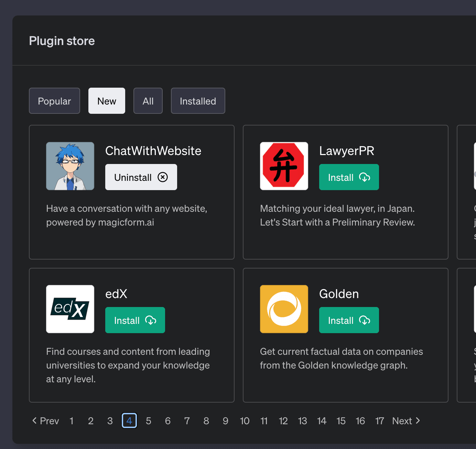Jump to page 5 of plugins

click(x=149, y=421)
